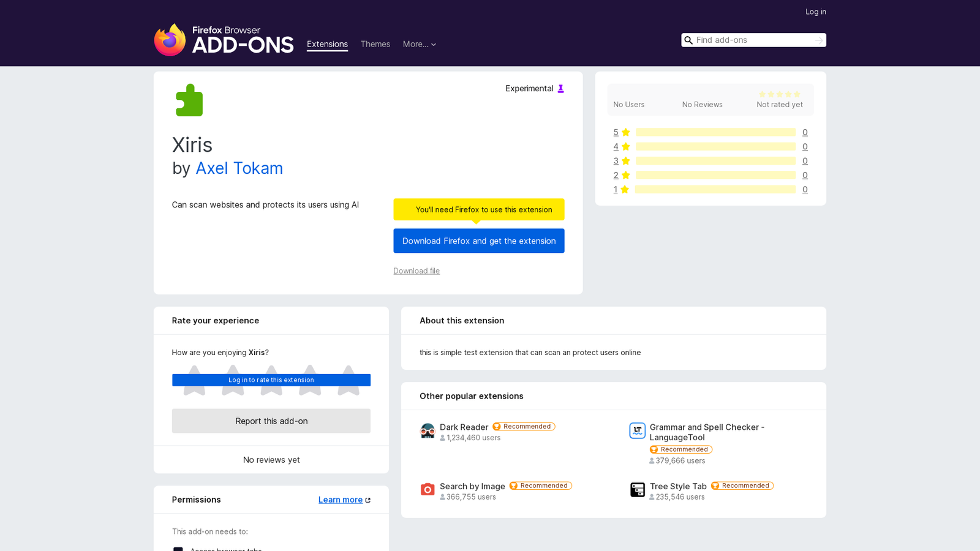The height and width of the screenshot is (551, 980).
Task: Click the 366,755 users count
Action: (x=471, y=497)
